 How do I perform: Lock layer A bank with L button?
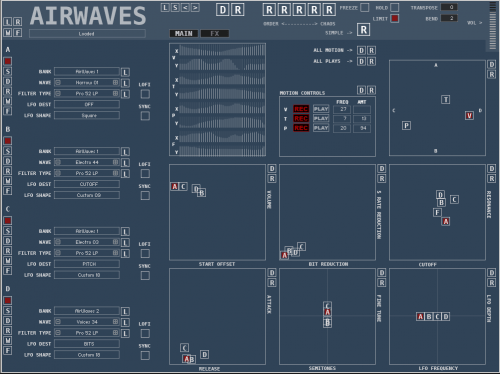coord(125,72)
